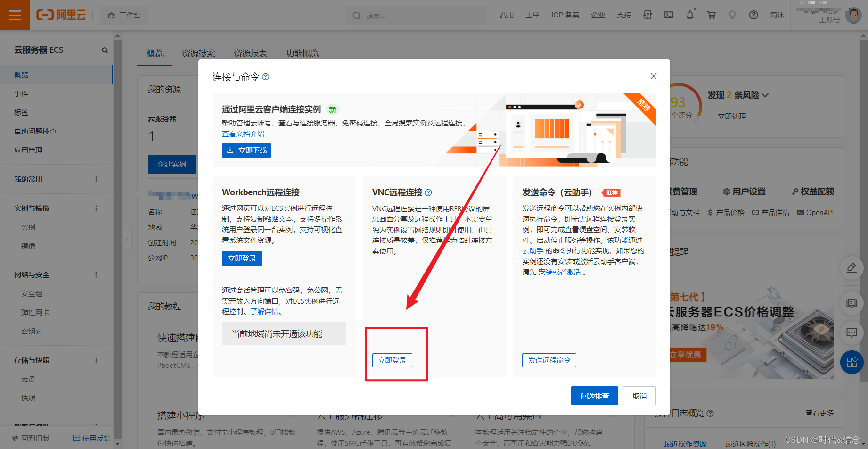Collapse the sidebar with the arrow handle
This screenshot has width=868, height=449.
point(127,240)
